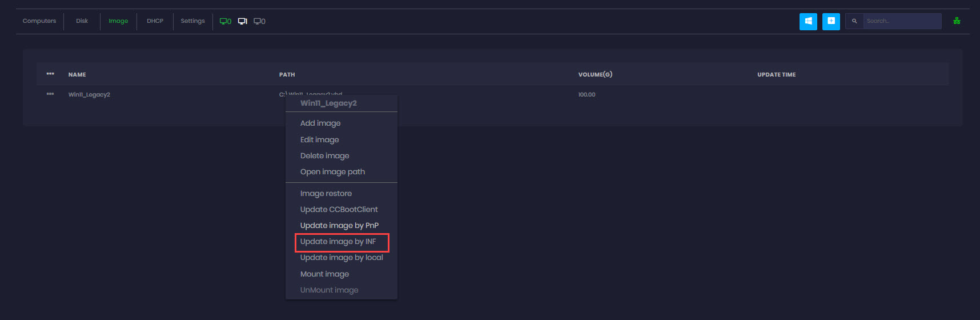Screen dimensions: 980x320
Task: Click the white monitor counter icon
Action: pos(243,21)
